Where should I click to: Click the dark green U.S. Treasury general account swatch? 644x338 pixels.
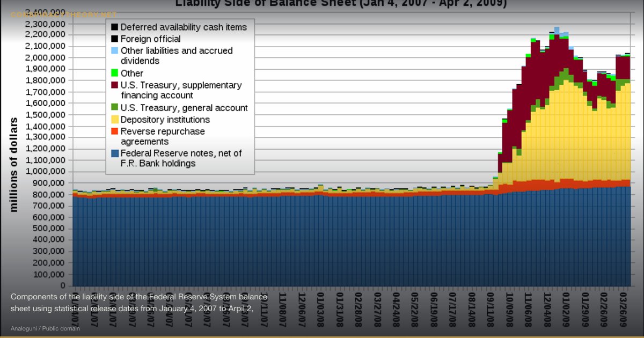pyautogui.click(x=114, y=107)
